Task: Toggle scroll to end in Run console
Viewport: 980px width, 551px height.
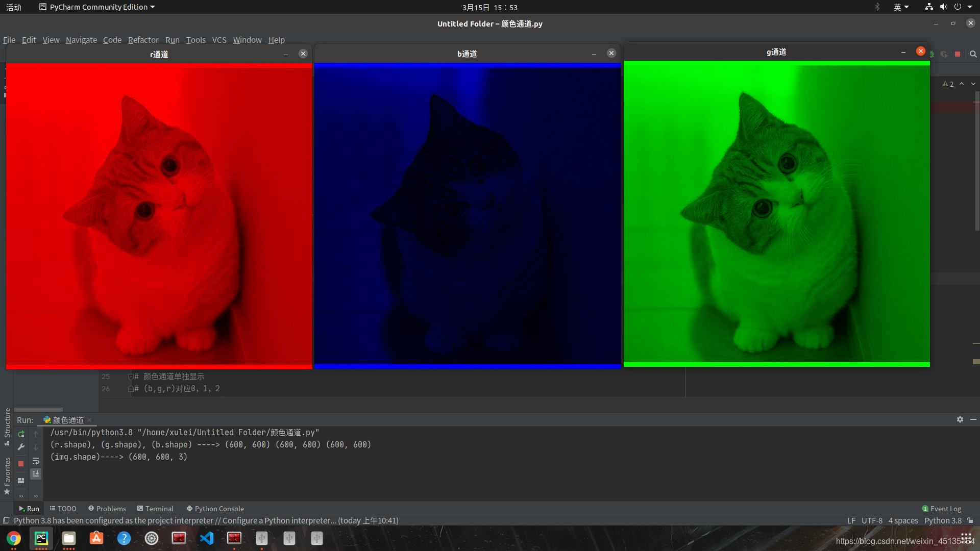Action: coord(36,474)
